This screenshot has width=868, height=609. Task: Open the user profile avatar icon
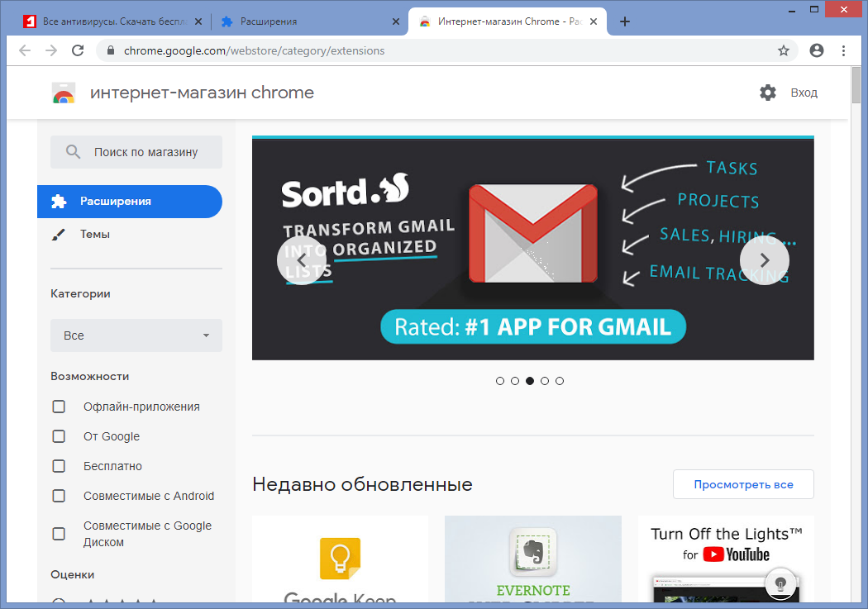(x=817, y=51)
